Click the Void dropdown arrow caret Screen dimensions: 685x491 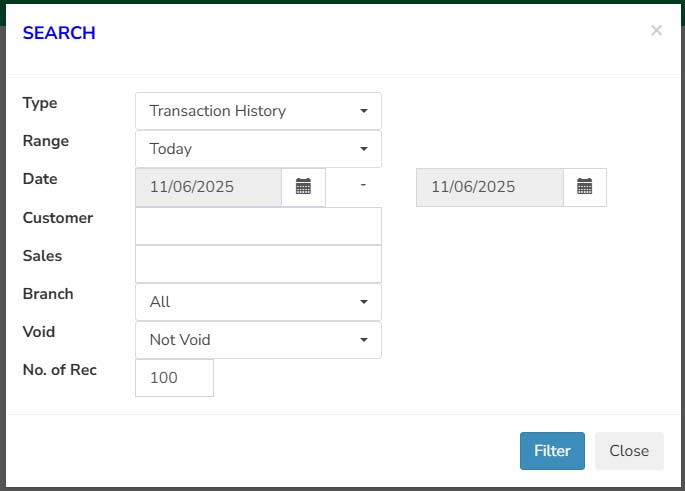click(x=364, y=340)
